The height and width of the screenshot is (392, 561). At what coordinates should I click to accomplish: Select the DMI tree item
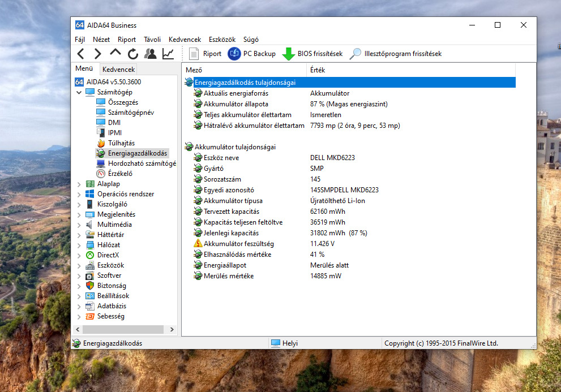click(114, 123)
